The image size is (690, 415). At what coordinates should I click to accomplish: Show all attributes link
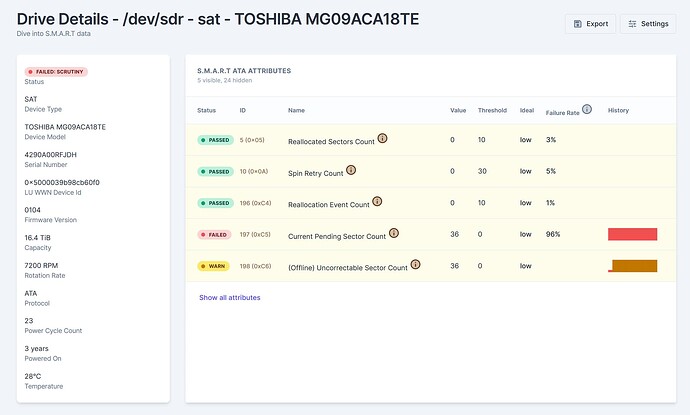(x=230, y=298)
